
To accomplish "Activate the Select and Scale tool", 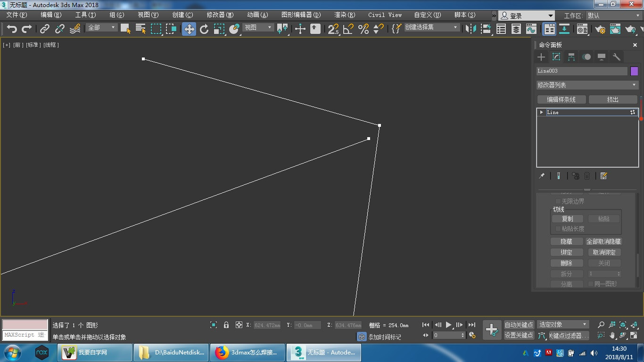I will point(219,29).
